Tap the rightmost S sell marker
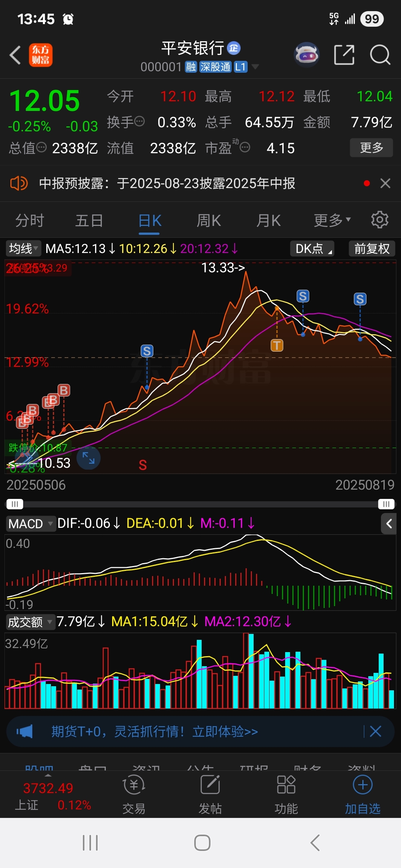401x868 pixels. [x=360, y=299]
